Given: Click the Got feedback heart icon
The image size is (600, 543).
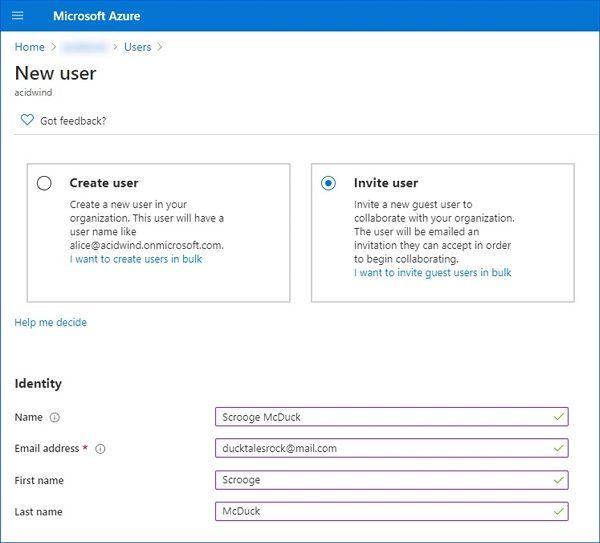Looking at the screenshot, I should (27, 120).
